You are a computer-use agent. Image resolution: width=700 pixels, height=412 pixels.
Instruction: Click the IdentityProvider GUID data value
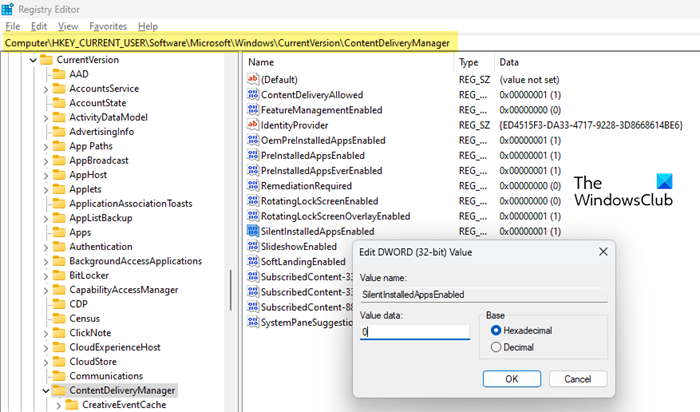591,125
